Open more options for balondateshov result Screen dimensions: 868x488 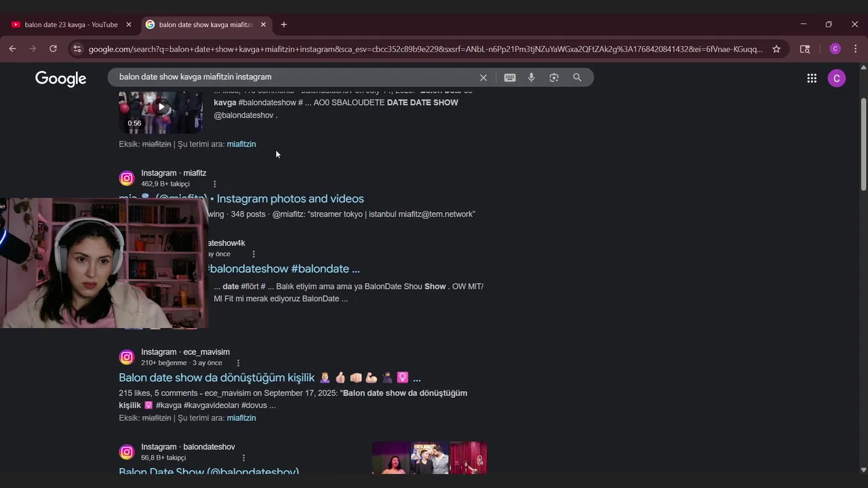tap(243, 457)
